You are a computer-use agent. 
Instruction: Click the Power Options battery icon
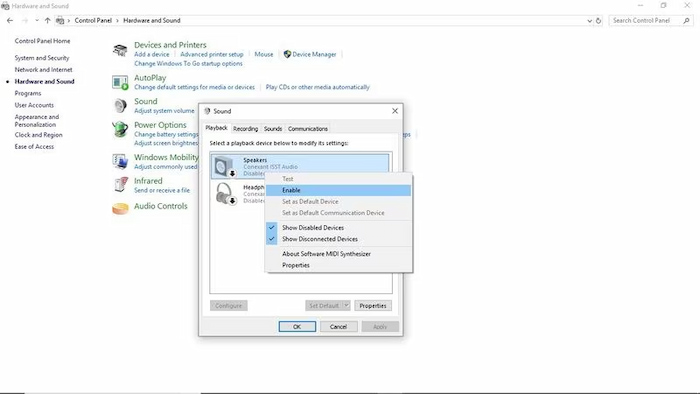click(120, 129)
